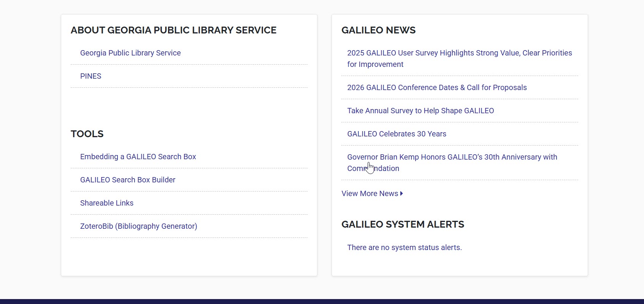Screen dimensions: 644x304
Task: Click the View More News link
Action: pos(370,194)
